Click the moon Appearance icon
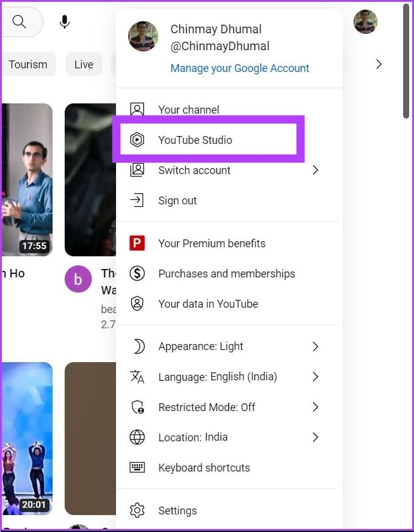 click(x=138, y=346)
